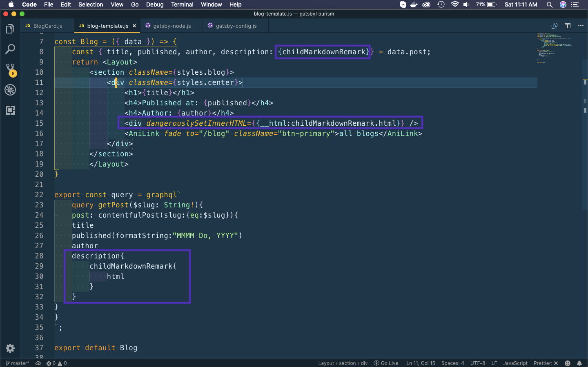
Task: Open the Search view in sidebar
Action: pos(10,49)
